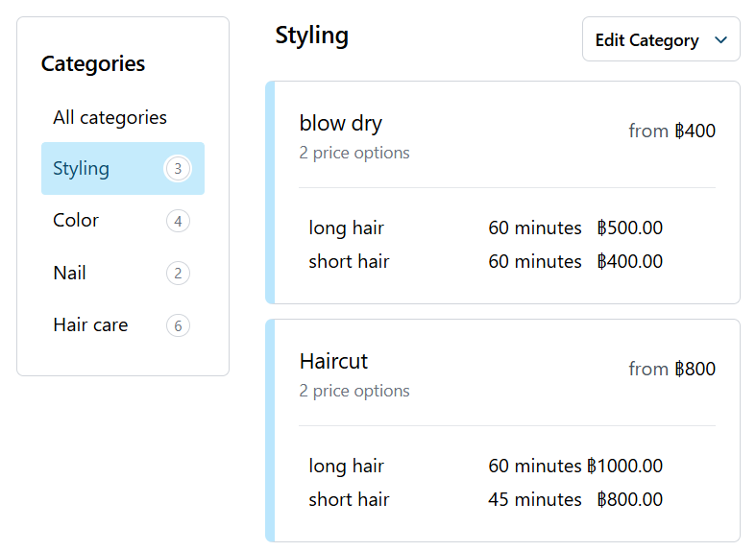Click the Haircut service title
The height and width of the screenshot is (551, 756).
pos(333,362)
